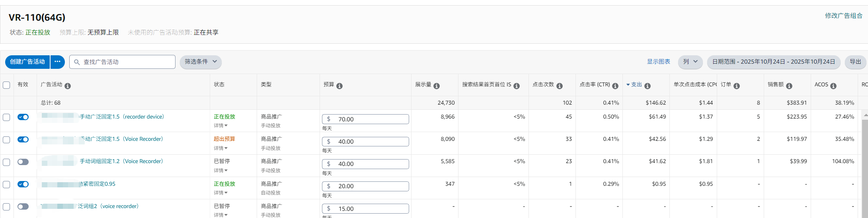Enable the paused 手动词组固定1.2 campaign toggle
The height and width of the screenshot is (218, 868).
23,162
